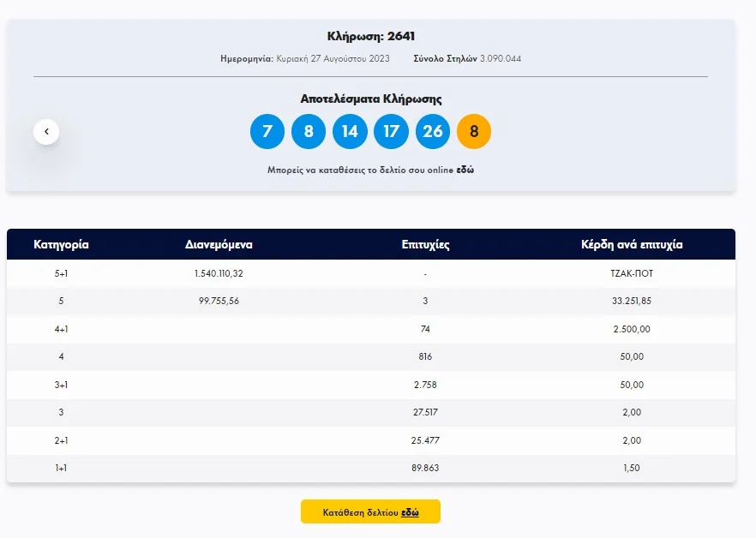Select the 33.251,85 winnings value
Image resolution: width=756 pixels, height=538 pixels.
[632, 302]
